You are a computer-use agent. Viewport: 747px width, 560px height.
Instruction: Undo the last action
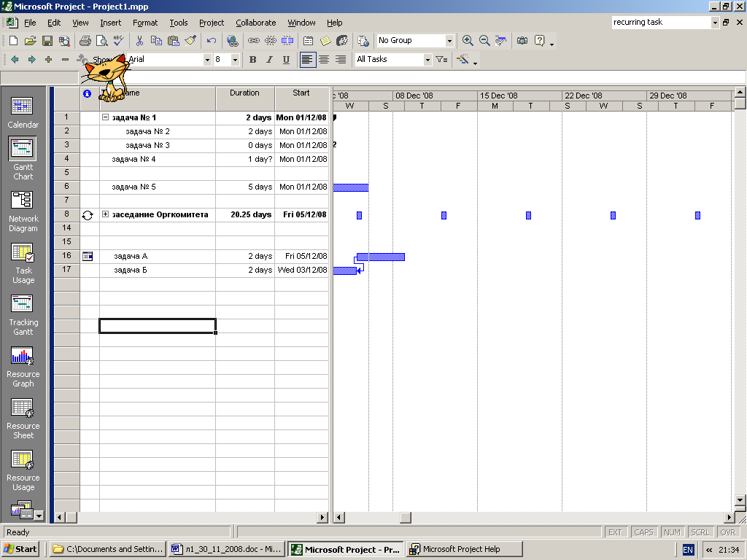point(212,41)
